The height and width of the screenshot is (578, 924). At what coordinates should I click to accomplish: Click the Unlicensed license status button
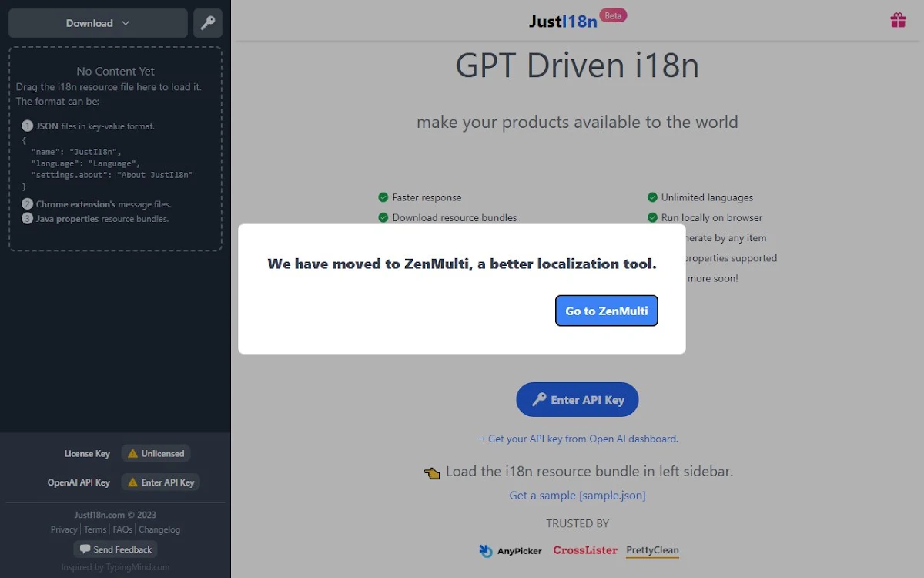tap(156, 453)
